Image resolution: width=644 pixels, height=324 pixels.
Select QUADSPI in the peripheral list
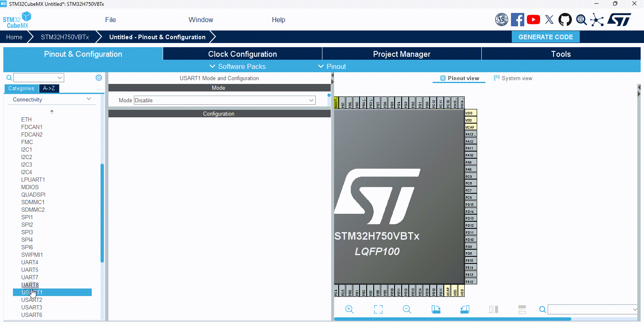point(33,195)
